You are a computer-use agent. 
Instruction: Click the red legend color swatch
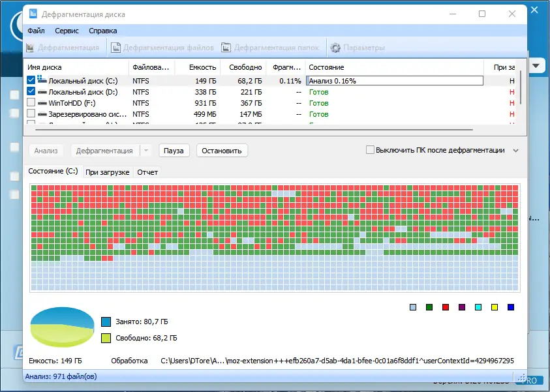pyautogui.click(x=446, y=307)
